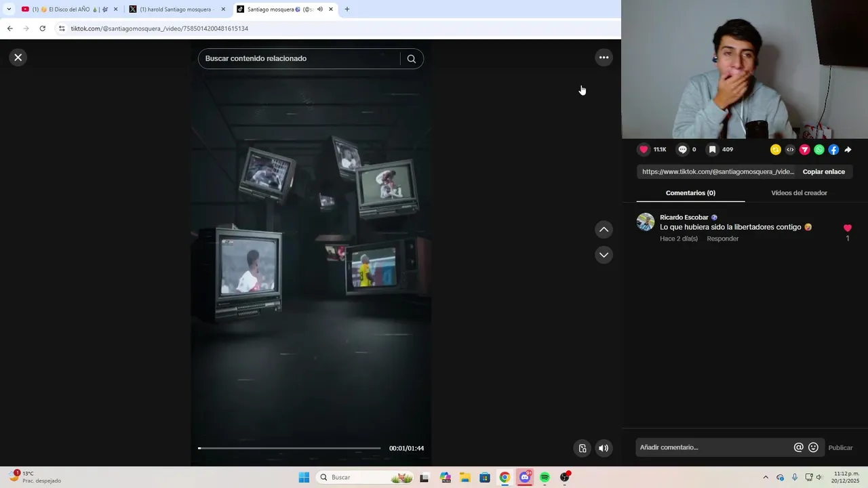Click the Ricardo Escobar username

coord(684,218)
